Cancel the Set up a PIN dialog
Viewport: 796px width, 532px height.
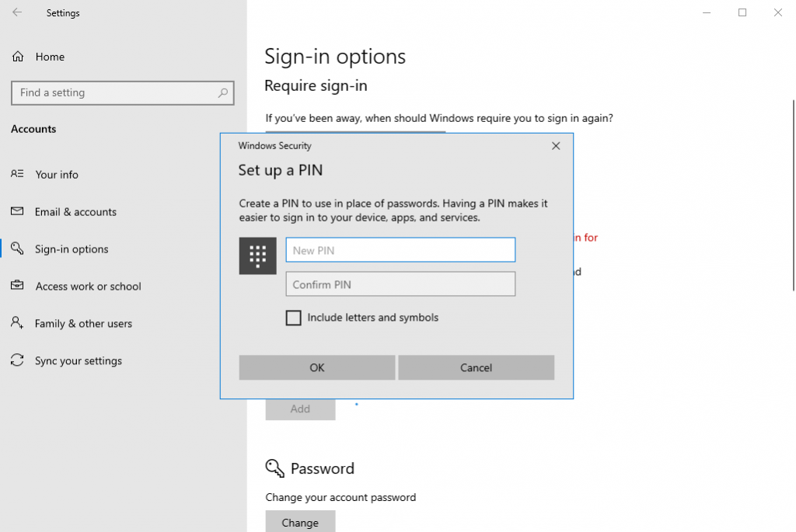pos(476,367)
